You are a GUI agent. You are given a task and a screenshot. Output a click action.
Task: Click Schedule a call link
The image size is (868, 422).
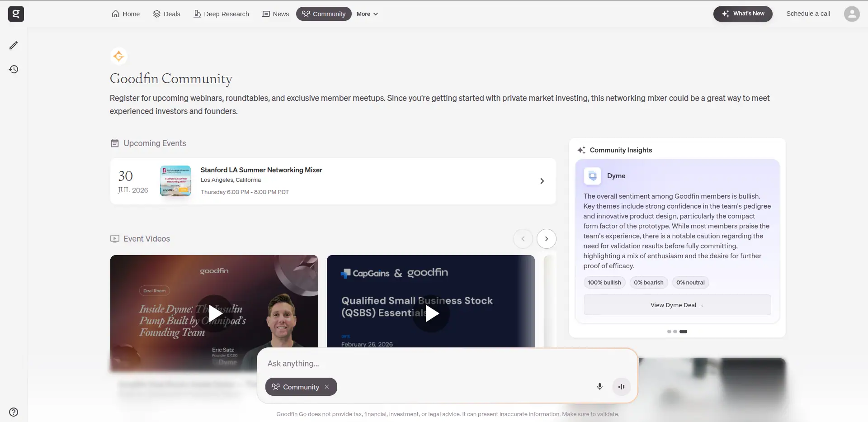pos(808,14)
